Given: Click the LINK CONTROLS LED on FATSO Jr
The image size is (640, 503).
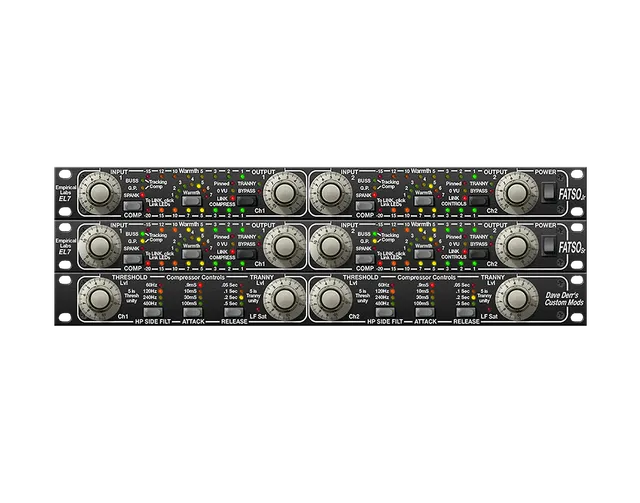Looking at the screenshot, I should click(x=465, y=198).
